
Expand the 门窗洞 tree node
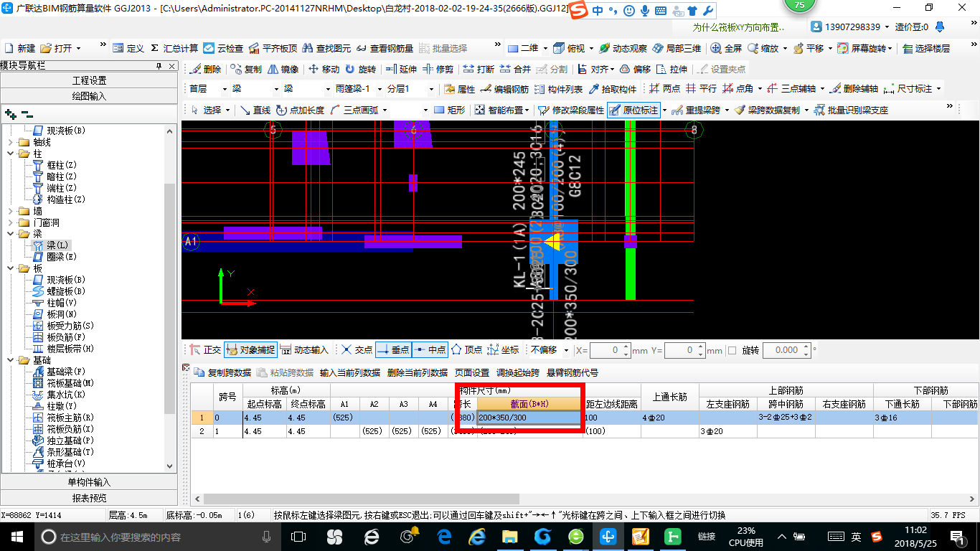point(10,222)
